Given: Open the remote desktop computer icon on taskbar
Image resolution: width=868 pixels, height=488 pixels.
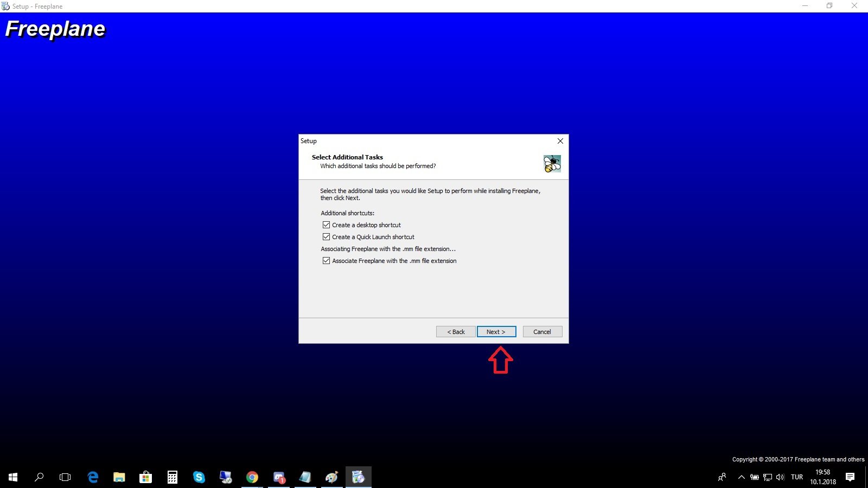Looking at the screenshot, I should tap(226, 477).
